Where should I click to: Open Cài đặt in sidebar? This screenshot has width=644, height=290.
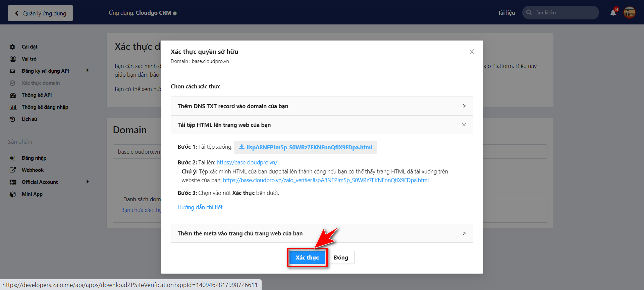pyautogui.click(x=30, y=47)
